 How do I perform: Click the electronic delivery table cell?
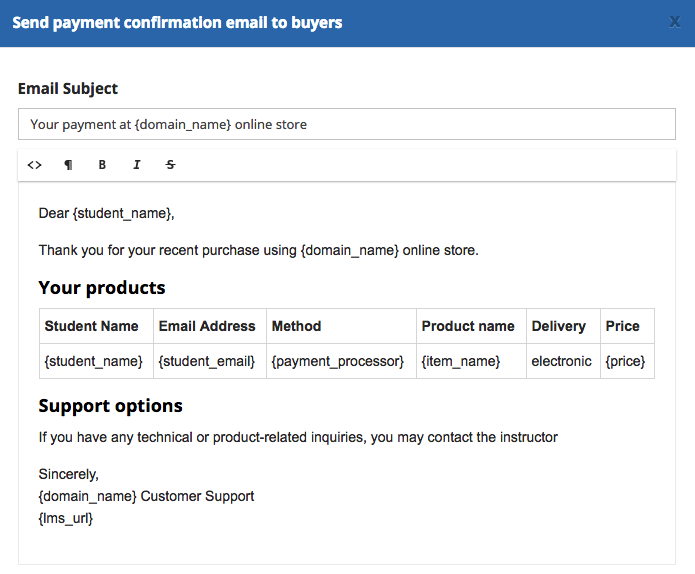click(563, 361)
